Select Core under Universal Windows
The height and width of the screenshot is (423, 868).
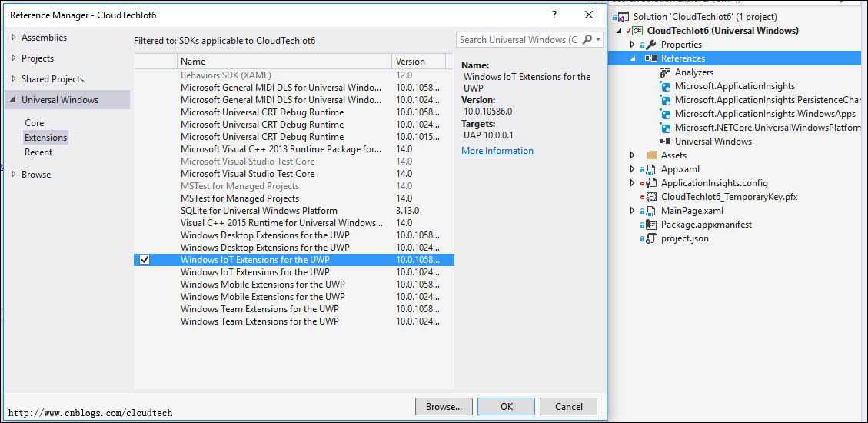[x=35, y=122]
